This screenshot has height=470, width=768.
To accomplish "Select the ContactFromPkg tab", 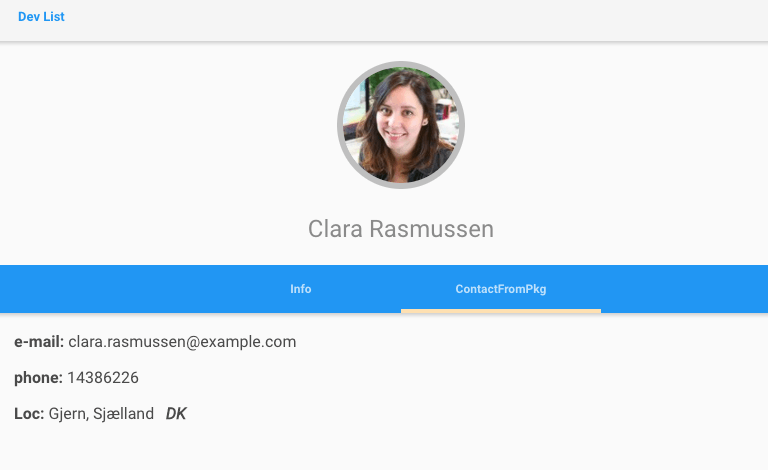I will pyautogui.click(x=501, y=289).
